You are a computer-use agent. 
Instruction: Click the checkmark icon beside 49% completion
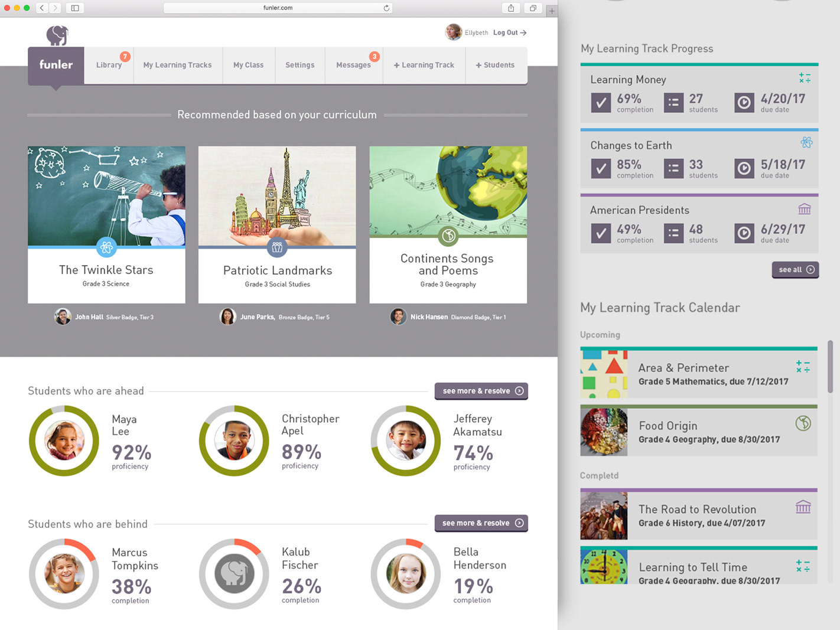pos(601,233)
